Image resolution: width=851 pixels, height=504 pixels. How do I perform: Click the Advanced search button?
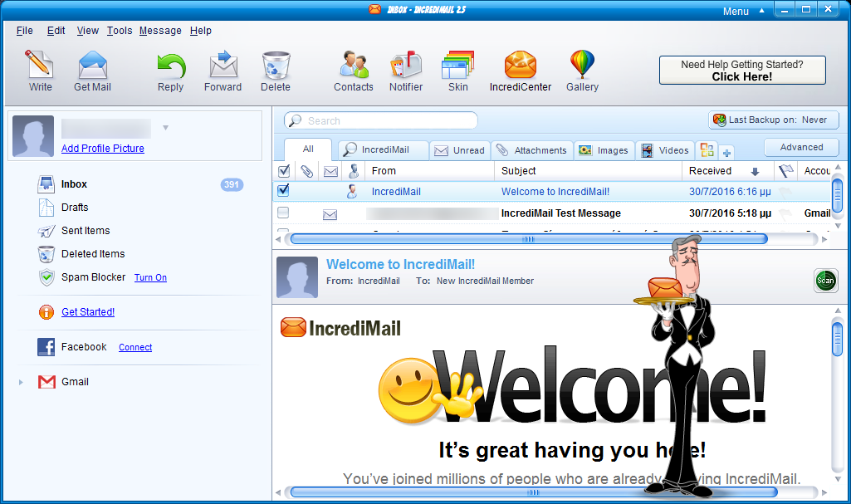click(802, 148)
